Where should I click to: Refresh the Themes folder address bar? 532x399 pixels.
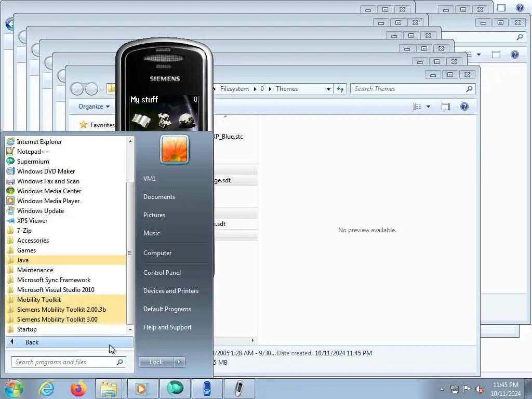340,89
